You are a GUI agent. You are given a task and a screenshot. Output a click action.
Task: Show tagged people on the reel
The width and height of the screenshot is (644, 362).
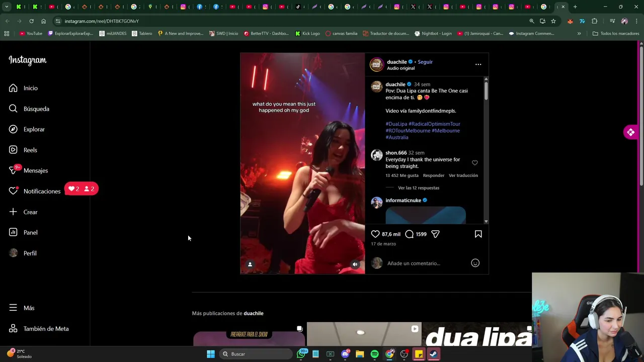[x=250, y=264]
